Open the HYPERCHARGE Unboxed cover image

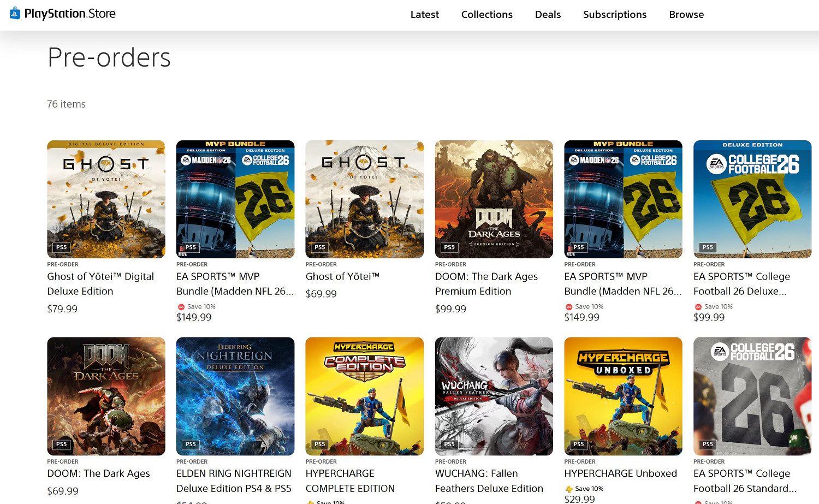tap(623, 396)
